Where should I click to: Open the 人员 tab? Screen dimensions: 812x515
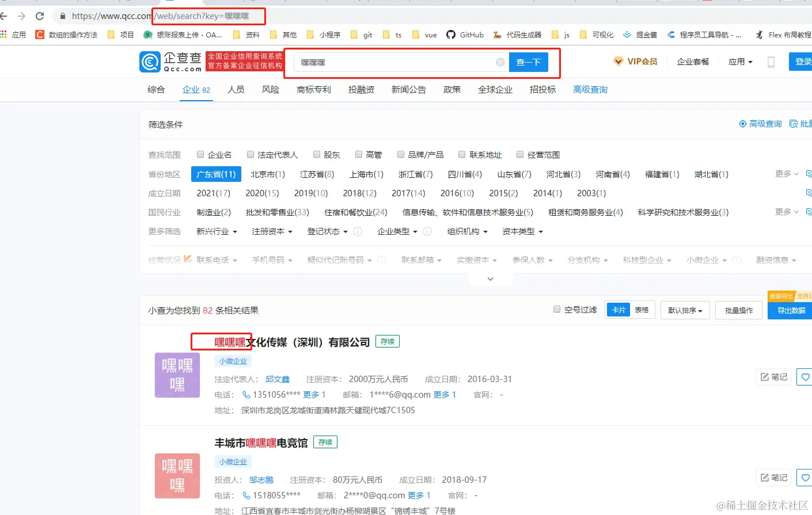236,90
